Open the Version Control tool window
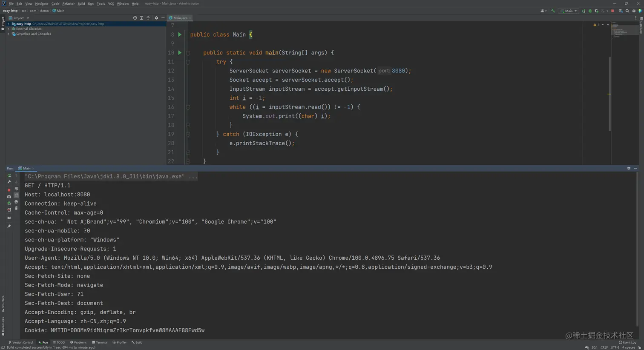 (21, 342)
